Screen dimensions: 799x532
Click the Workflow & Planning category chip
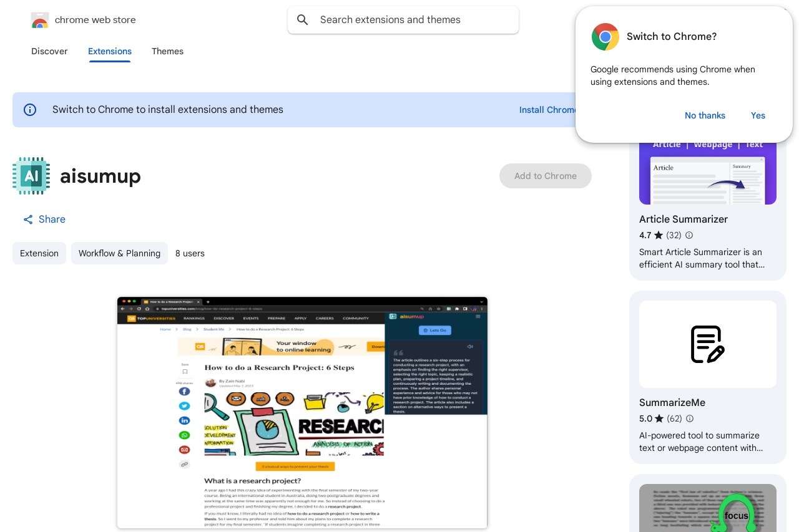[x=119, y=253]
